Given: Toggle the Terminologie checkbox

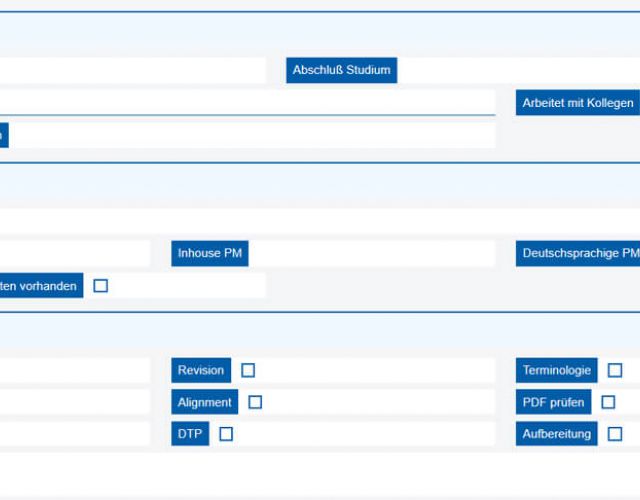Looking at the screenshot, I should 615,370.
